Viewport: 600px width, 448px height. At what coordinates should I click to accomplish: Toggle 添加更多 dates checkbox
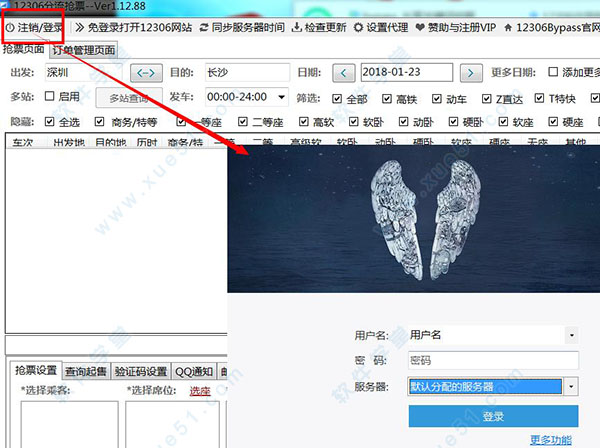coord(553,72)
